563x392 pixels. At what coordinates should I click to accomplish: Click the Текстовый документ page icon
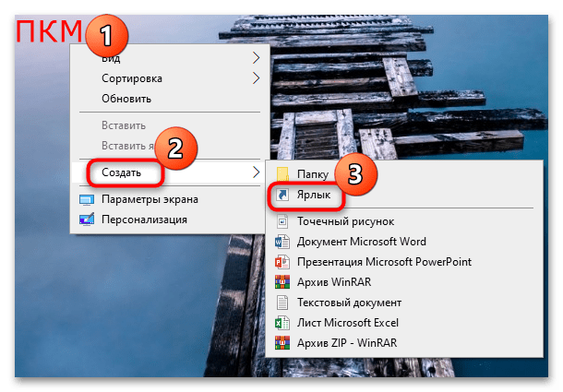click(282, 303)
